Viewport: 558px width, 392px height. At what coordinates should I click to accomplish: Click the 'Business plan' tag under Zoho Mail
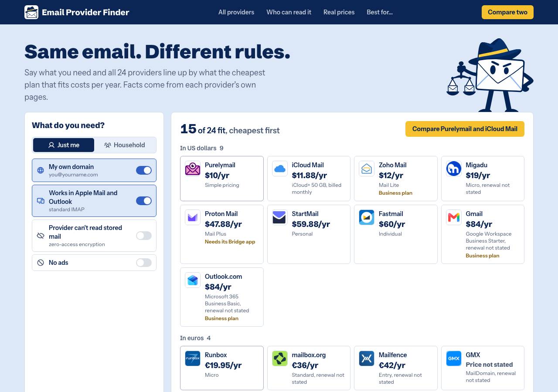click(395, 193)
